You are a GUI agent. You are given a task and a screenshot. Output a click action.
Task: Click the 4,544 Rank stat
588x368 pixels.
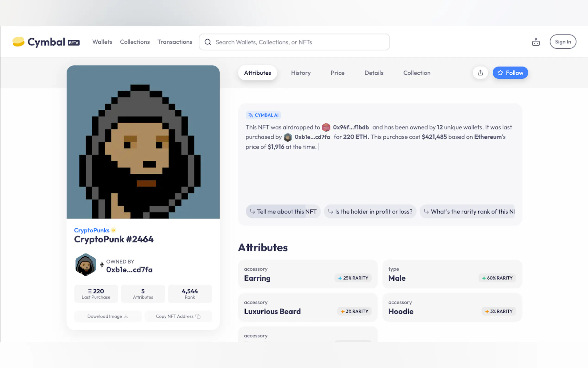190,294
